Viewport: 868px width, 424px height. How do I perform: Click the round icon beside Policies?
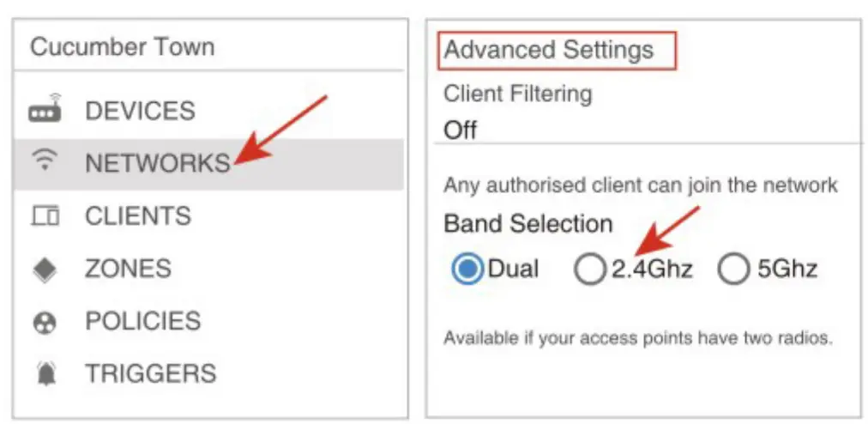pos(45,323)
